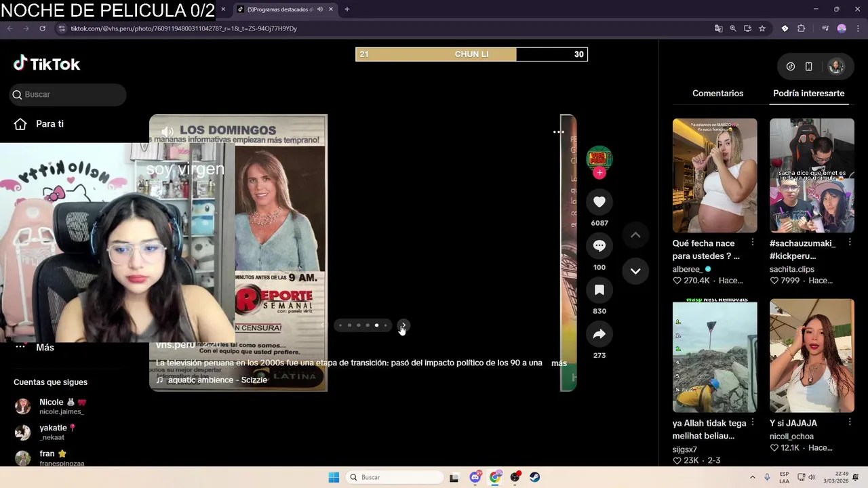Open options for Y si JAJAJA video
Viewport: 868px width, 488px height.
pos(850,422)
